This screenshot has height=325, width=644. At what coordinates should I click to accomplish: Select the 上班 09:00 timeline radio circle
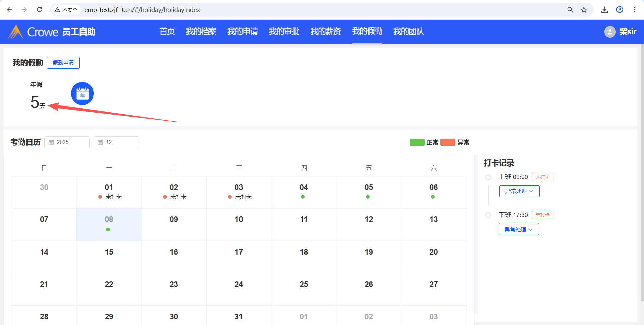point(488,177)
